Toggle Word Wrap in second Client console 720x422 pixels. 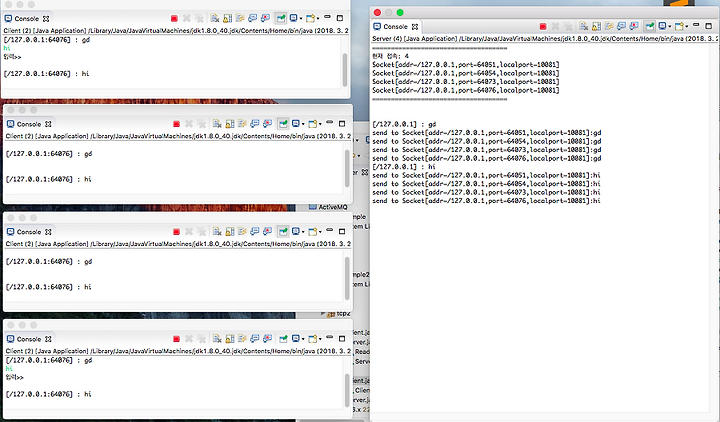242,124
